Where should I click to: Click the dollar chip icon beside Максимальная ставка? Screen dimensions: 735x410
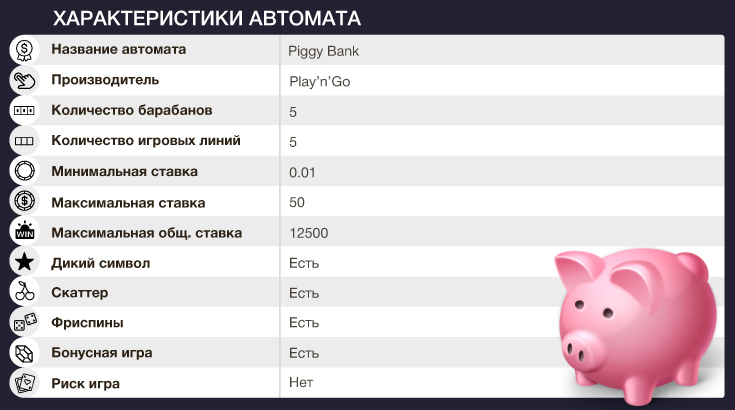[x=23, y=202]
